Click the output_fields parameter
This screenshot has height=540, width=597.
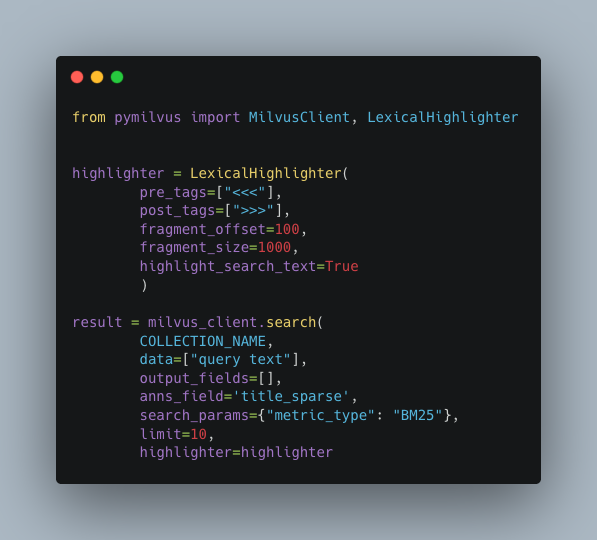pos(194,378)
